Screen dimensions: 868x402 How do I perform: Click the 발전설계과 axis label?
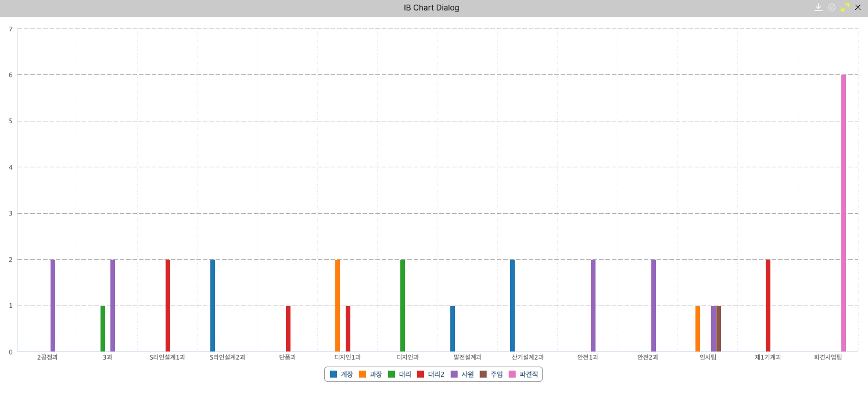[467, 358]
